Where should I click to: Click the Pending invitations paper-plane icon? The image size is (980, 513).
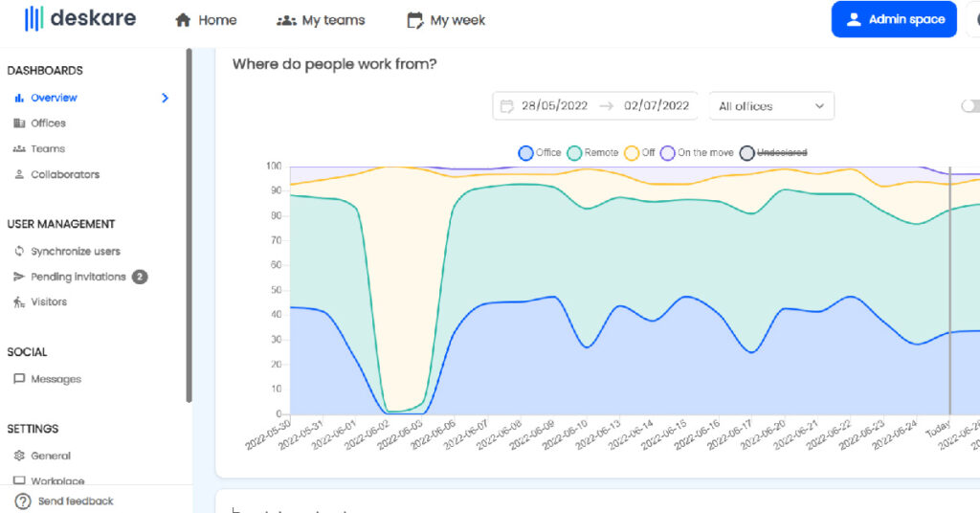19,277
